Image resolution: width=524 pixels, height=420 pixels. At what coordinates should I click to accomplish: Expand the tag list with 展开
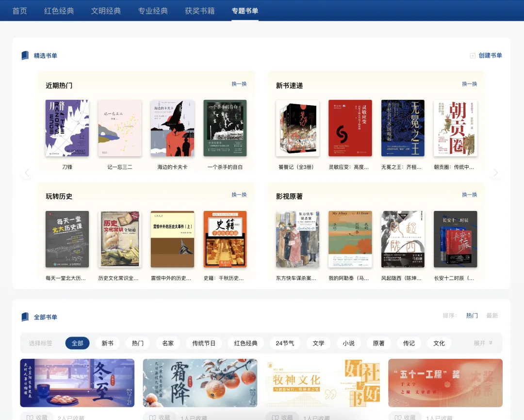483,343
